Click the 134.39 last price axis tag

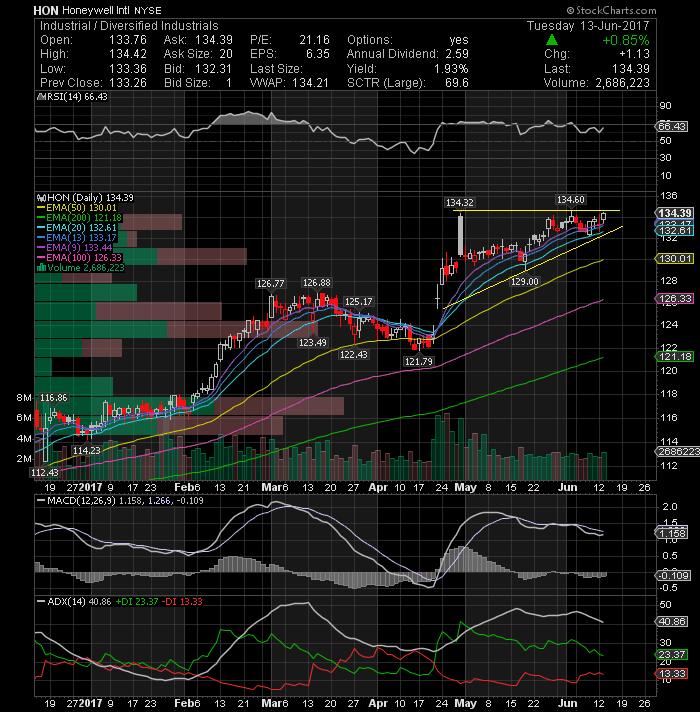pyautogui.click(x=674, y=213)
